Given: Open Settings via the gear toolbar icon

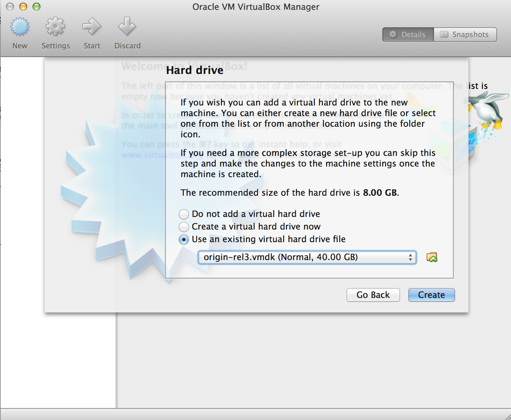Looking at the screenshot, I should [55, 27].
